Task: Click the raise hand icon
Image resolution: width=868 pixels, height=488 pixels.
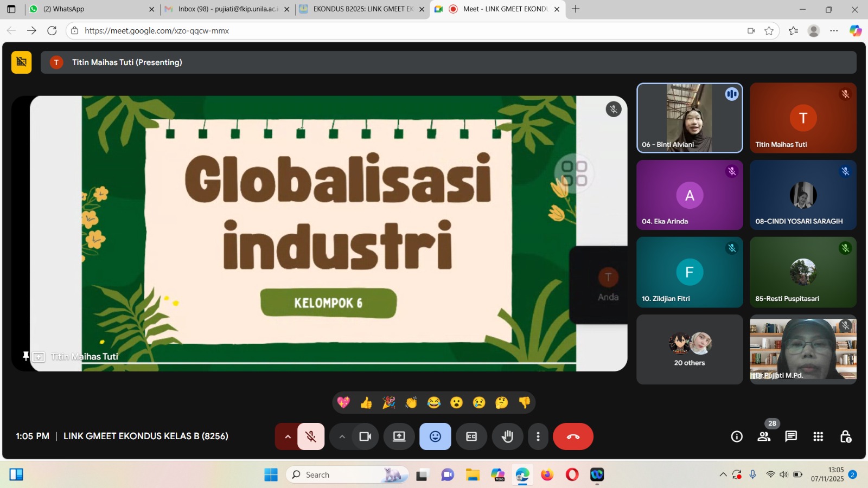Action: click(507, 436)
